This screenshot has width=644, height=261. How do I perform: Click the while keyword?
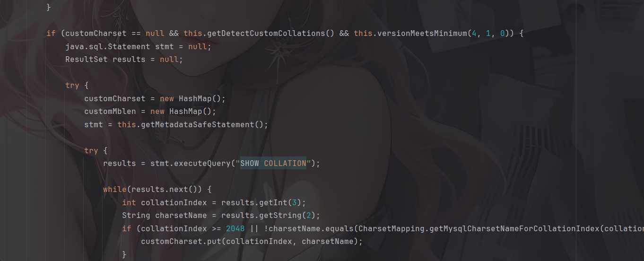(x=115, y=189)
